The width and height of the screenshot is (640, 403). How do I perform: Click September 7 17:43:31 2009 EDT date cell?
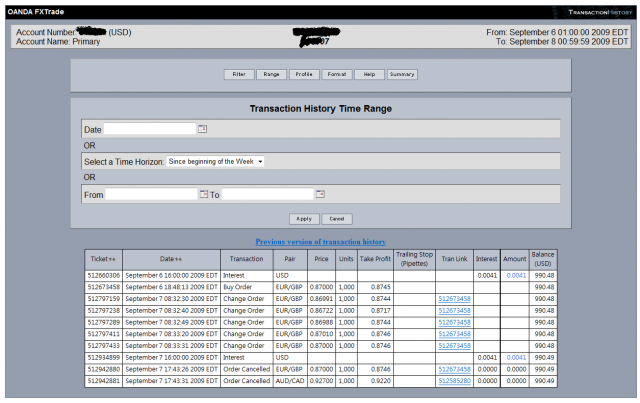point(171,381)
